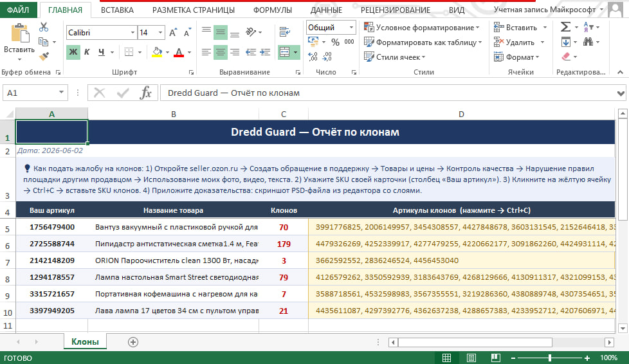Click the Paste clipboard icon
The image size is (629, 364).
tap(19, 33)
